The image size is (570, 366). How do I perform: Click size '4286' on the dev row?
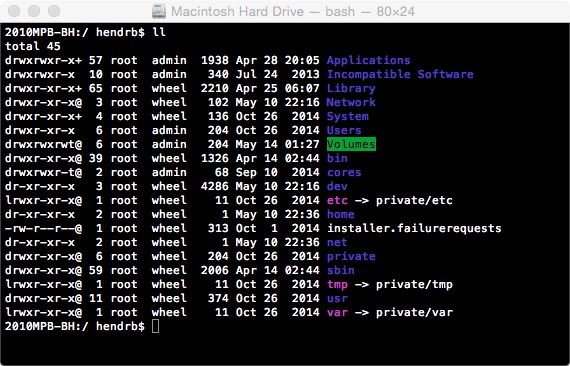pos(215,186)
